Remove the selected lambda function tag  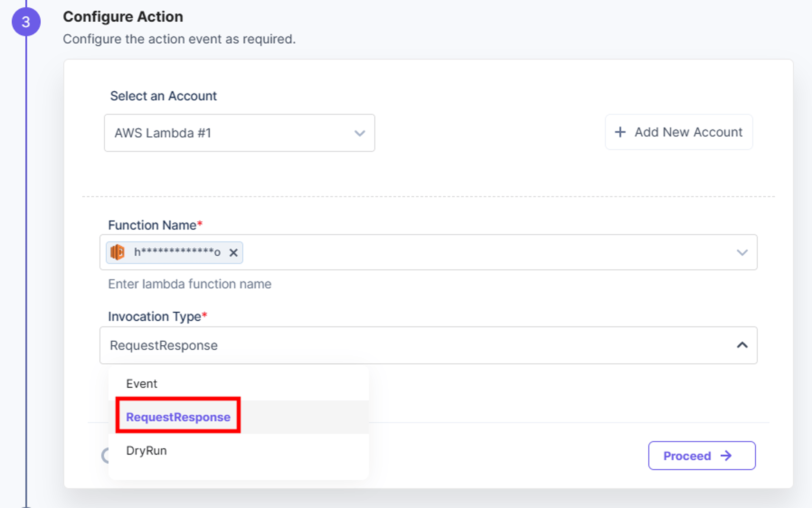pos(233,253)
